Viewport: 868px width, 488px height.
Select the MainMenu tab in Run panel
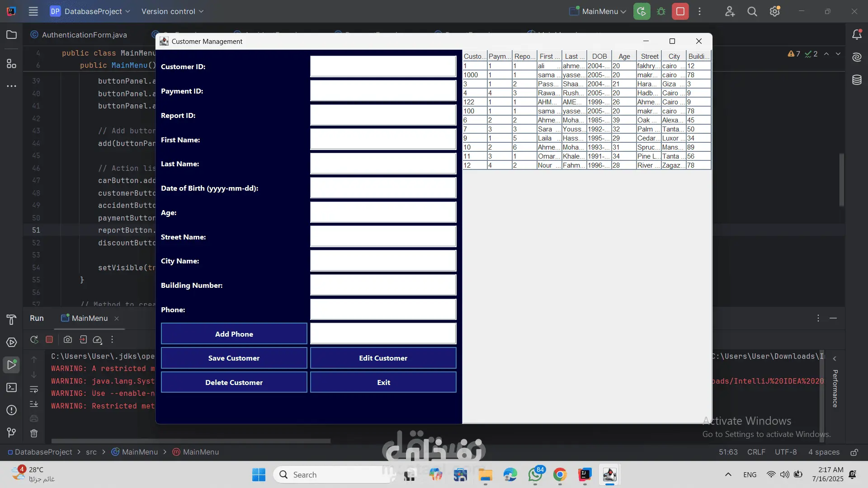[x=90, y=318]
